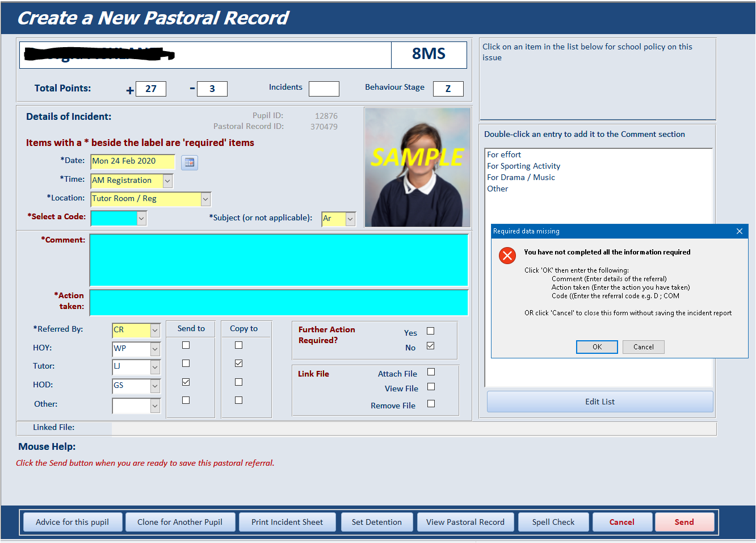The height and width of the screenshot is (543, 756).
Task: Click the Send to column header
Action: point(191,328)
